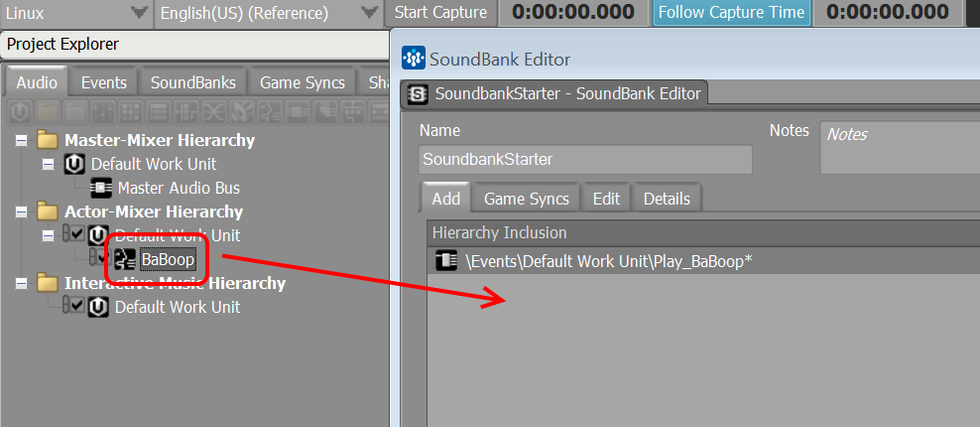Click the time display after Follow Capture Time
The height and width of the screenshot is (427, 980).
(x=888, y=13)
